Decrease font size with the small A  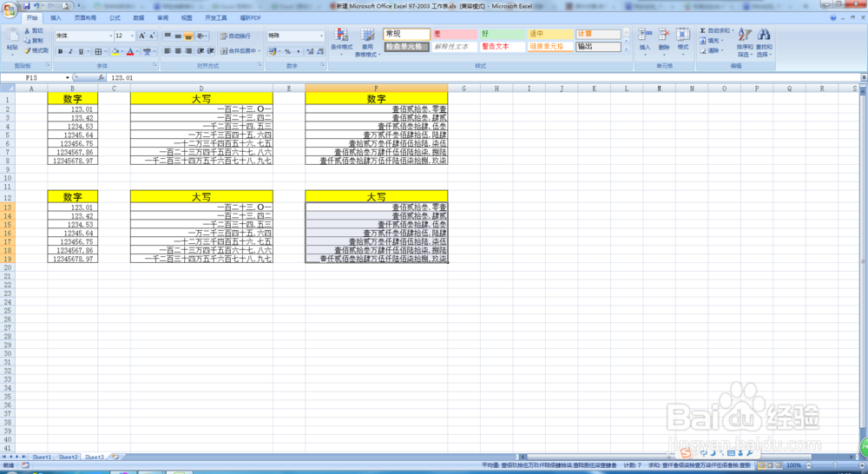click(152, 36)
